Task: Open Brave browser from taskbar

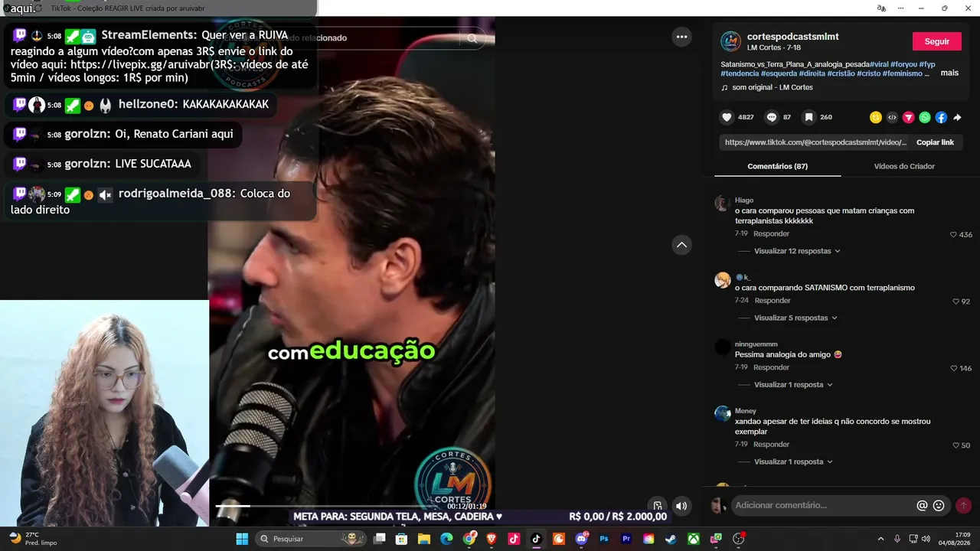Action: 492,539
